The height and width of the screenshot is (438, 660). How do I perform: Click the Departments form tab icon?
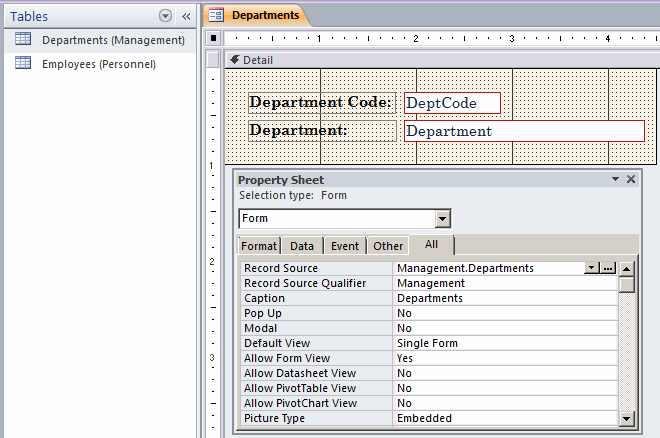tap(216, 15)
